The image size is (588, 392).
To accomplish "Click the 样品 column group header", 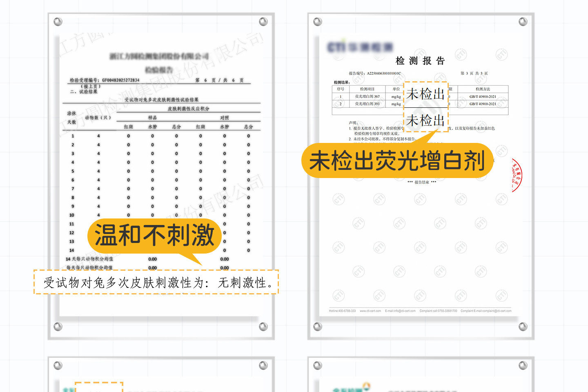I will coord(152,118).
